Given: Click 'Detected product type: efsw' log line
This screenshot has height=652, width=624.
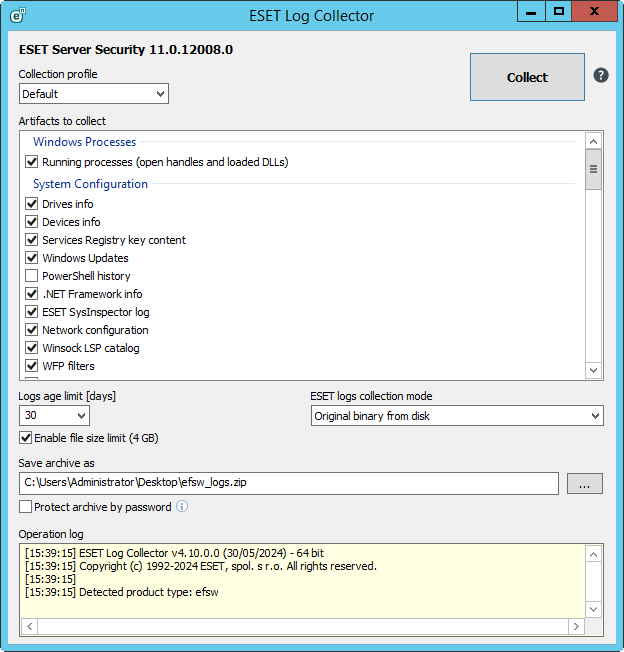Looking at the screenshot, I should [x=121, y=592].
